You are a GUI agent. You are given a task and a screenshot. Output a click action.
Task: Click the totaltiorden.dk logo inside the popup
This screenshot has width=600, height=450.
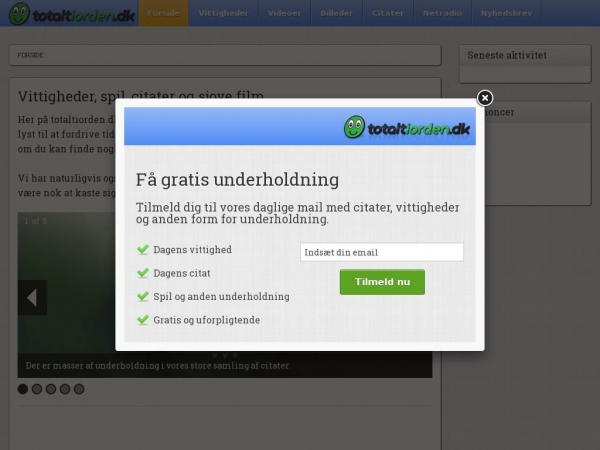[406, 127]
